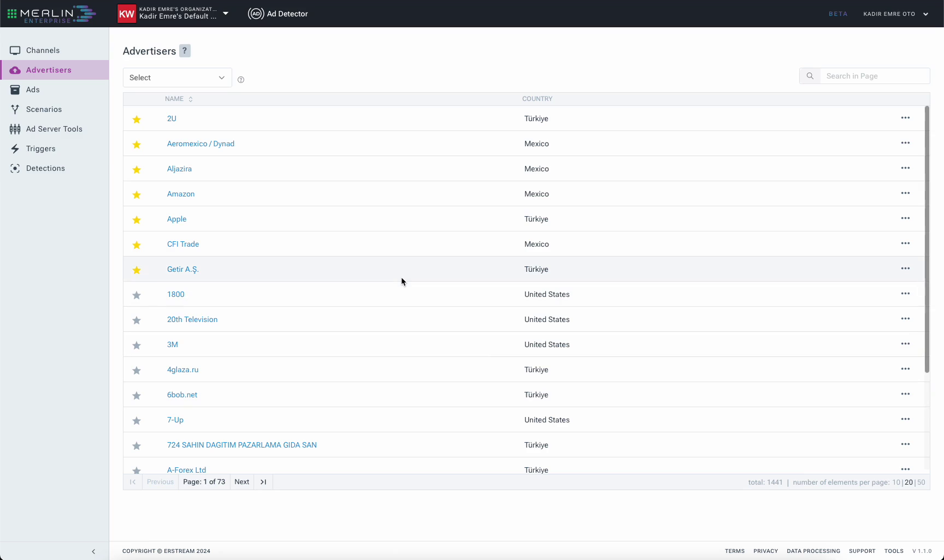Open more options for 2U row

tap(905, 118)
